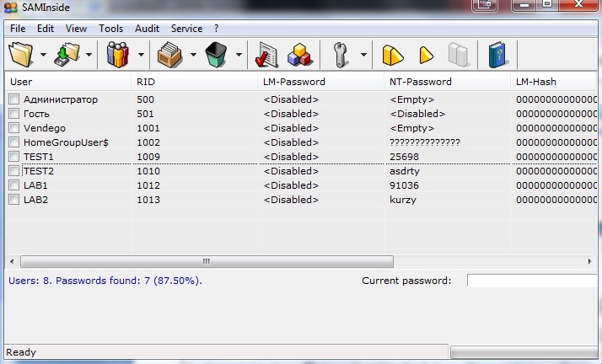602x364 pixels.
Task: Click NT-Password value 91036
Action: [404, 185]
